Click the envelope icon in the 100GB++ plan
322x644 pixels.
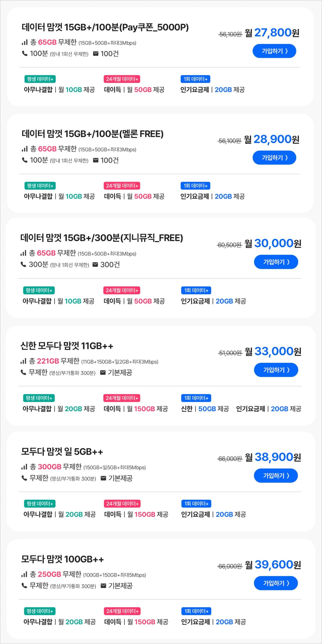pyautogui.click(x=103, y=585)
